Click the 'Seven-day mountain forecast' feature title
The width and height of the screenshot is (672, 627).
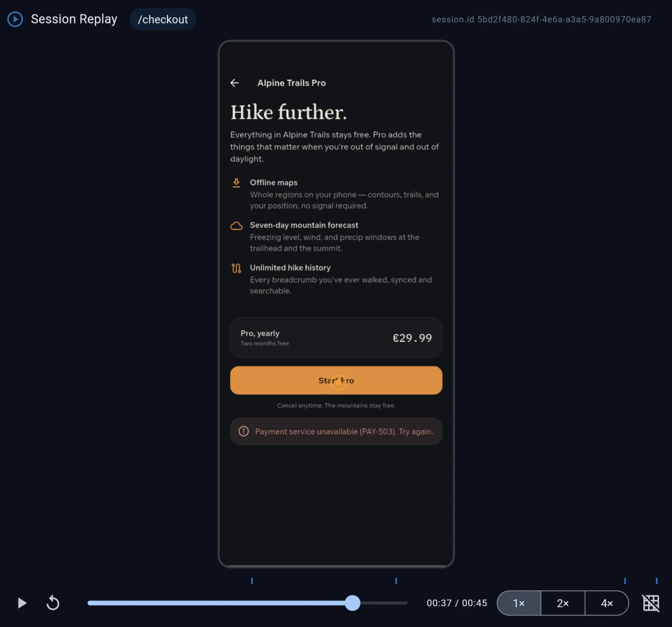(x=304, y=225)
